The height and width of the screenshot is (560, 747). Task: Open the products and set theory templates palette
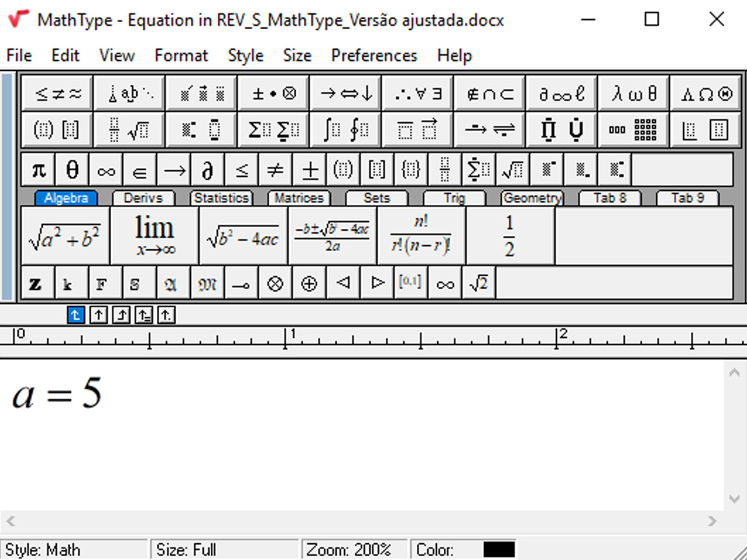coord(562,129)
